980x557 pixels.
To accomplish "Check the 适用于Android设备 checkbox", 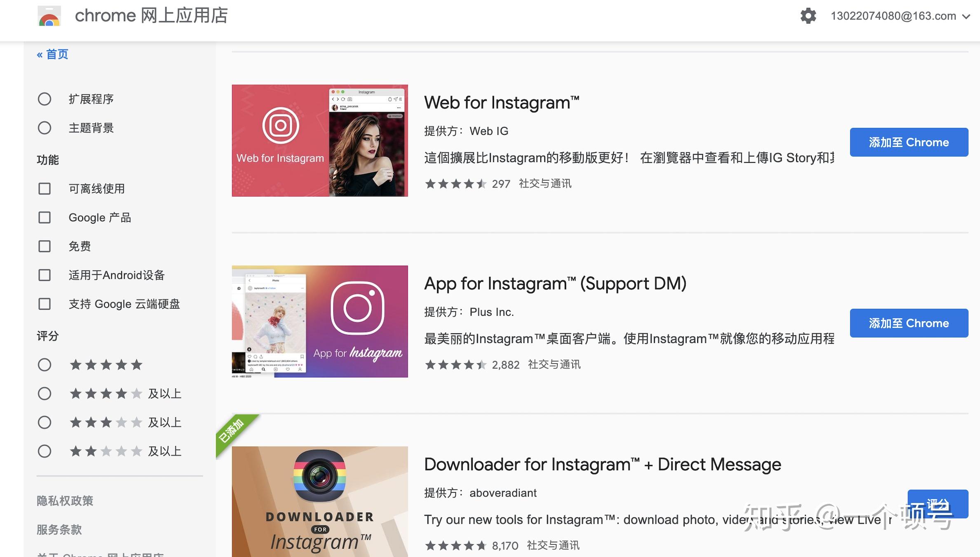I will click(x=45, y=275).
